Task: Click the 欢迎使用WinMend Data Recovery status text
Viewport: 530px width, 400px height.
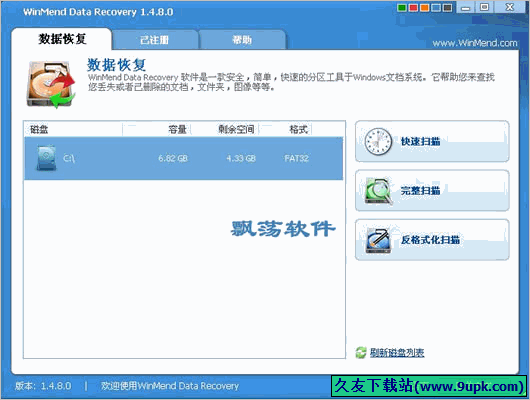Action: click(170, 386)
